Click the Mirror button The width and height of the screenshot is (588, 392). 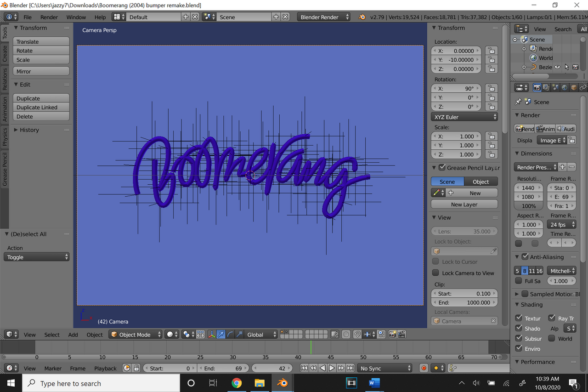pos(41,71)
